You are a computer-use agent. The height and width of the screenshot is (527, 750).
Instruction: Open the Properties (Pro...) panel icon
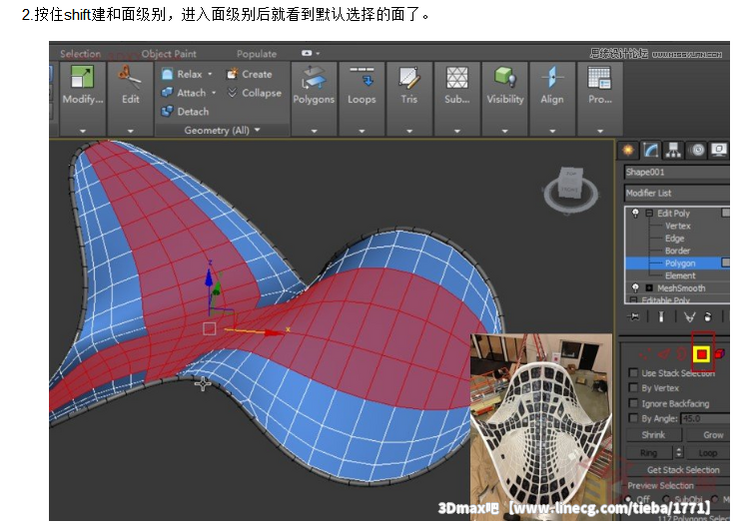tap(599, 77)
